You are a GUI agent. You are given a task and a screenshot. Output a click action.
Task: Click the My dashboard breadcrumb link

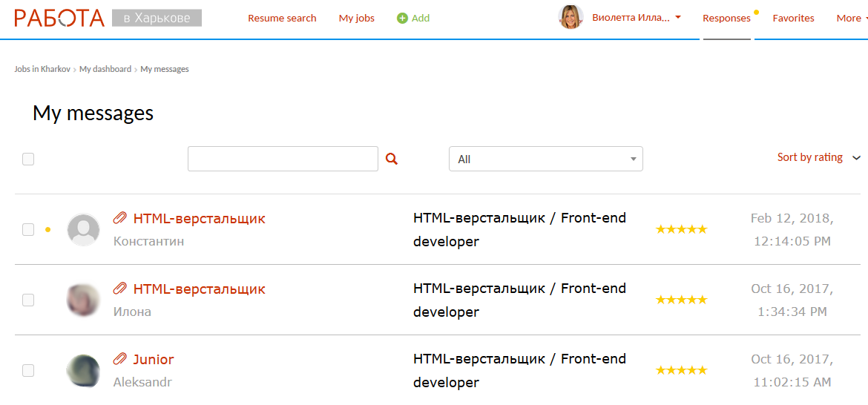pos(105,69)
